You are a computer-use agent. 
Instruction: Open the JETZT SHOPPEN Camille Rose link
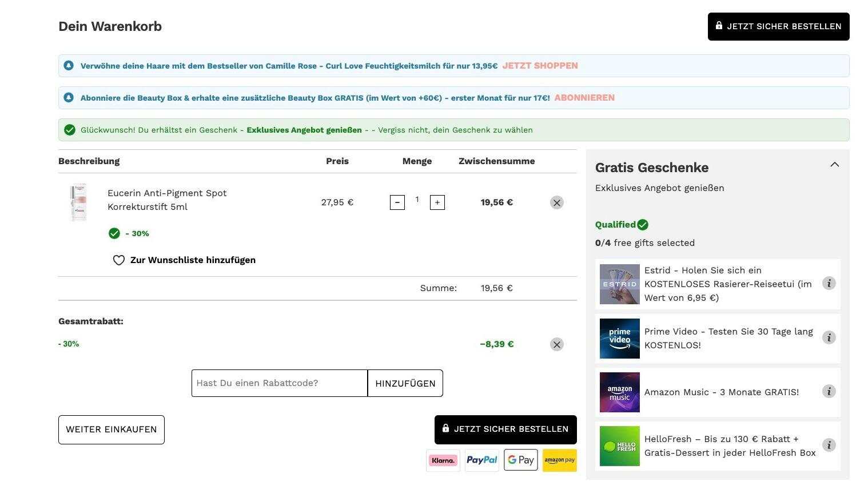point(540,66)
